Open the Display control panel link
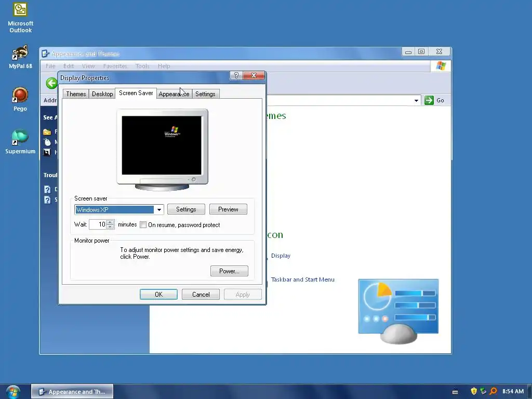The height and width of the screenshot is (399, 532). pos(281,256)
